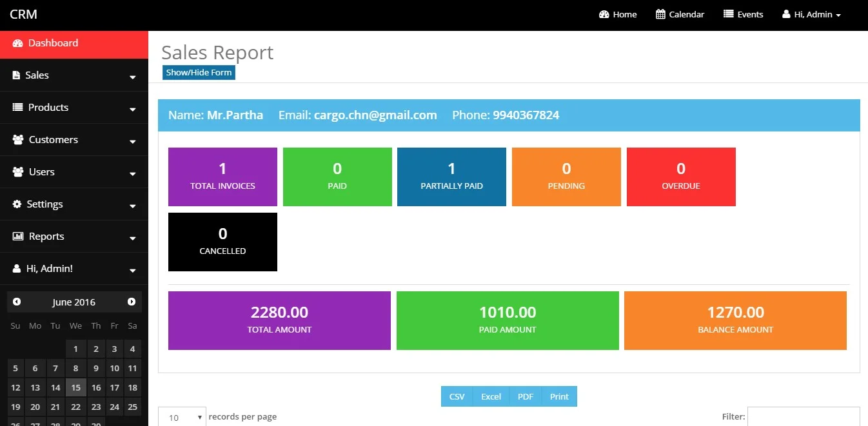Viewport: 868px width, 426px height.
Task: Click the Dashboard gauge icon in sidebar
Action: (x=17, y=43)
